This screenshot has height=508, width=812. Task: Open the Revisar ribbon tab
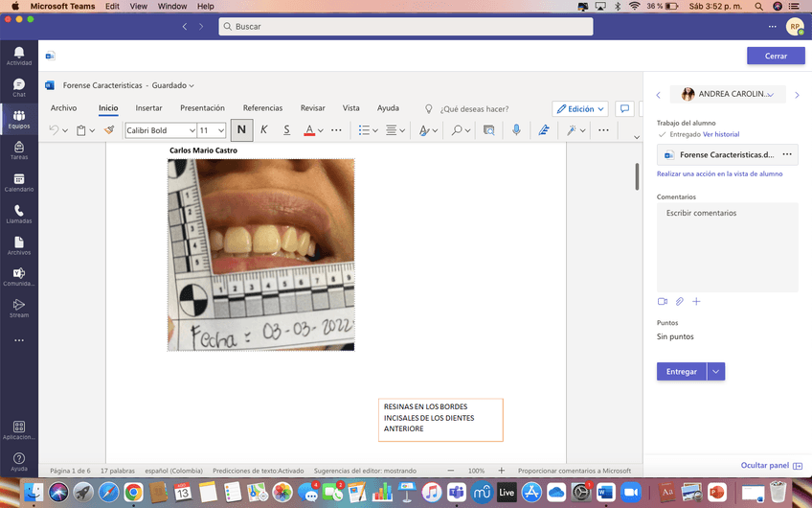pos(312,108)
